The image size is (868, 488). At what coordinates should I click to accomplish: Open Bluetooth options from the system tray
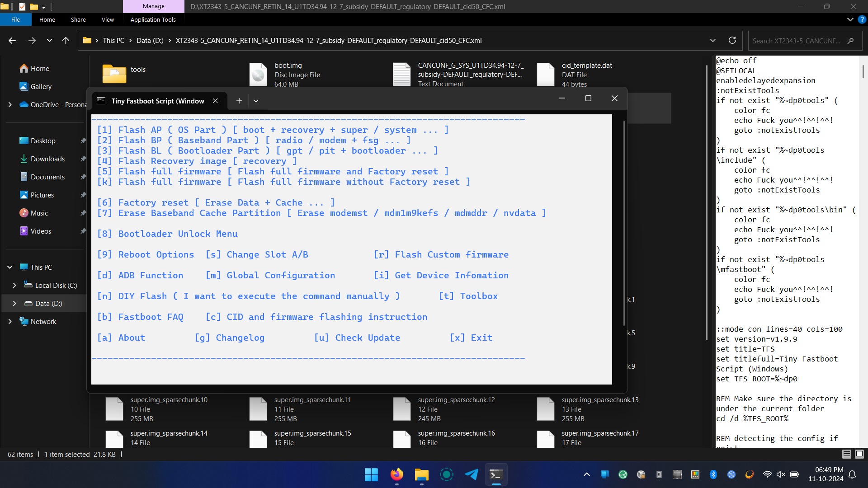tap(714, 474)
